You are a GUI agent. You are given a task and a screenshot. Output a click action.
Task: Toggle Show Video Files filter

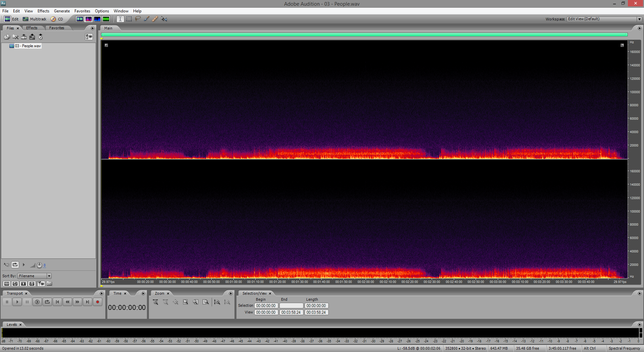tap(23, 284)
